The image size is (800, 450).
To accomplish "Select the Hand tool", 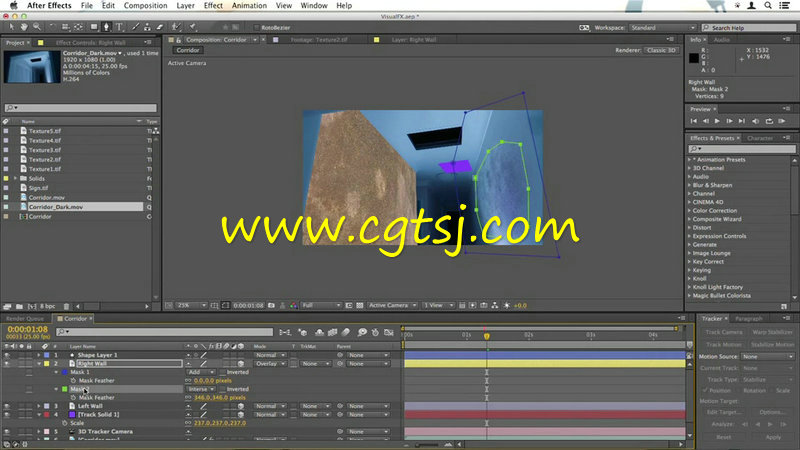I will click(23, 27).
